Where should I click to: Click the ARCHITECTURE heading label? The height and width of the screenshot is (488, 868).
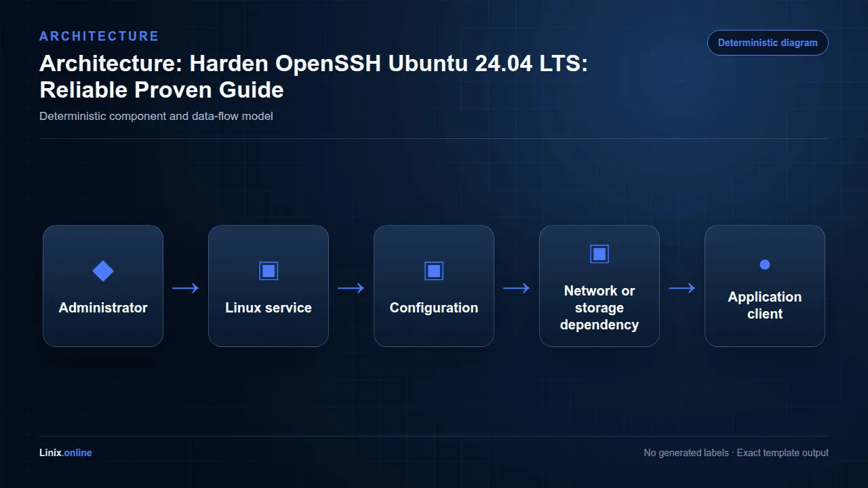tap(99, 36)
